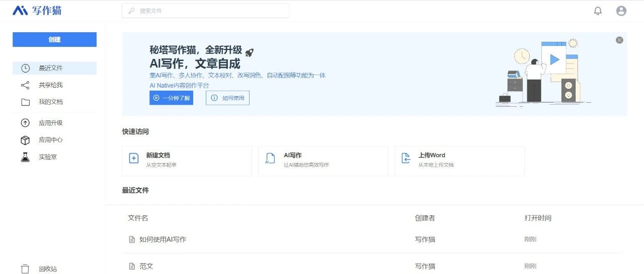Image resolution: width=644 pixels, height=274 pixels.
Task: Click the 如何使用 button
Action: click(x=227, y=98)
